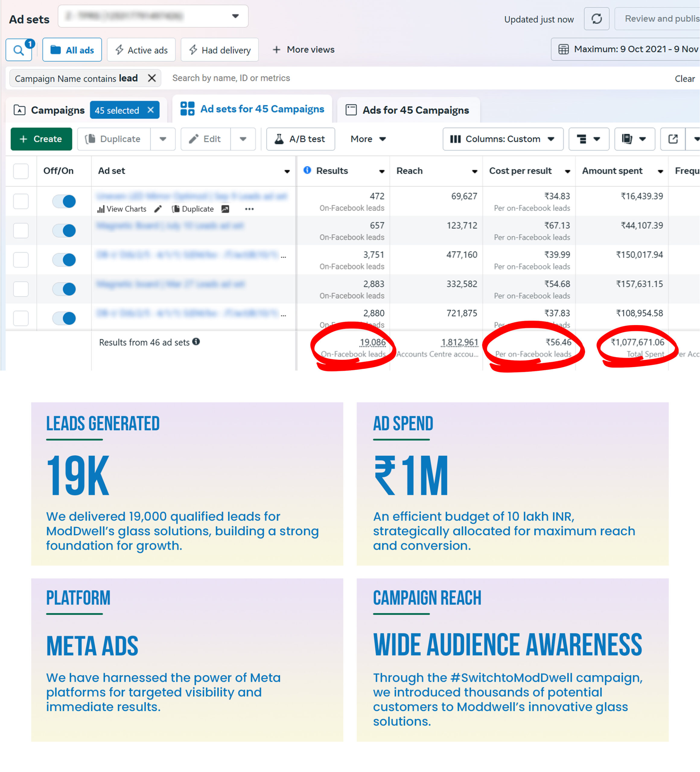The height and width of the screenshot is (772, 700).
Task: Open the Columns: Custom dropdown
Action: 503,139
